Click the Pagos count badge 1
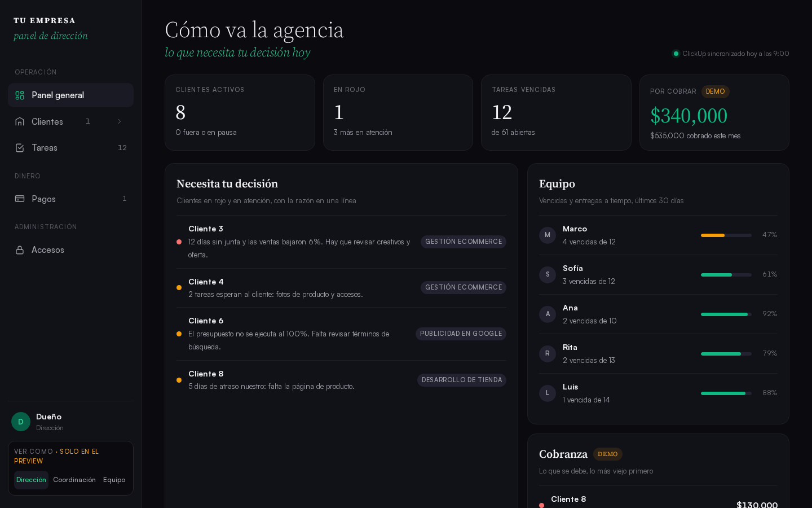The width and height of the screenshot is (812, 508). (x=124, y=199)
